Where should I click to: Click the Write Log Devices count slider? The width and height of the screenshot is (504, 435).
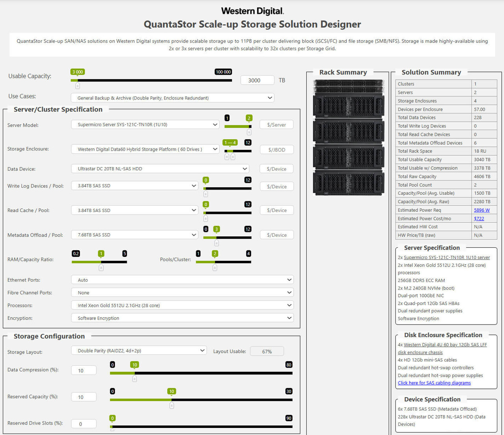tap(227, 189)
